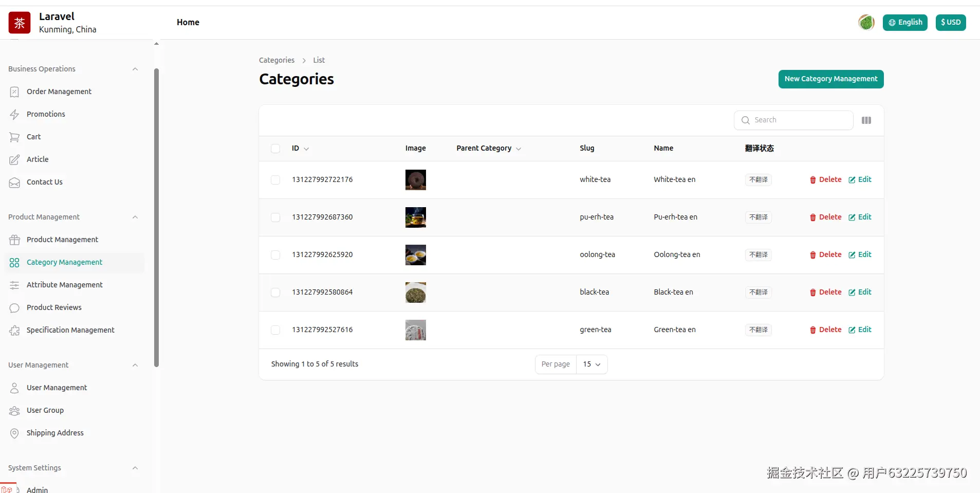Check the oolong-tea row checkbox

[x=275, y=255]
